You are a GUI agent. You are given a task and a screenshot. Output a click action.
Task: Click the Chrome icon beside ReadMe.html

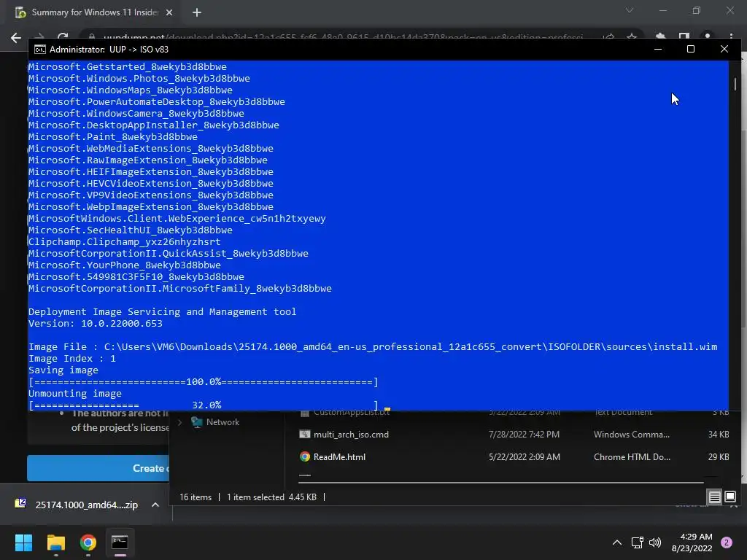click(304, 457)
